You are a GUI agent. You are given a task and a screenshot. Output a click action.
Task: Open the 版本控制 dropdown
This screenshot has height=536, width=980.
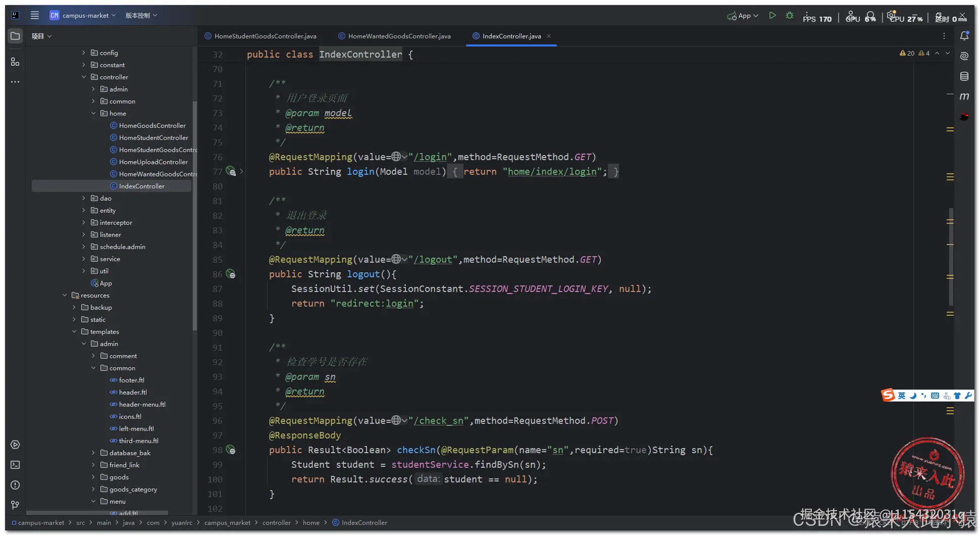pyautogui.click(x=141, y=15)
